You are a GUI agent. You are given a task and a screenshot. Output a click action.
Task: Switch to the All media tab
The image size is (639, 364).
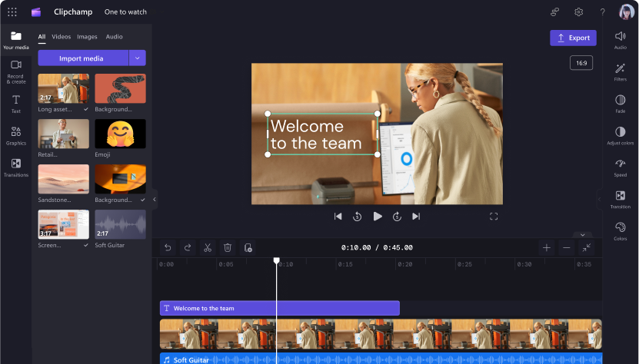(x=42, y=37)
